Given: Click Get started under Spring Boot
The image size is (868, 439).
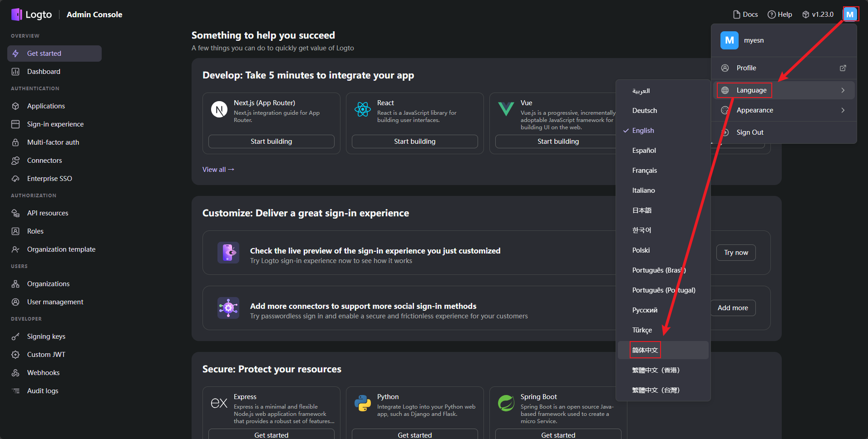Looking at the screenshot, I should point(558,434).
